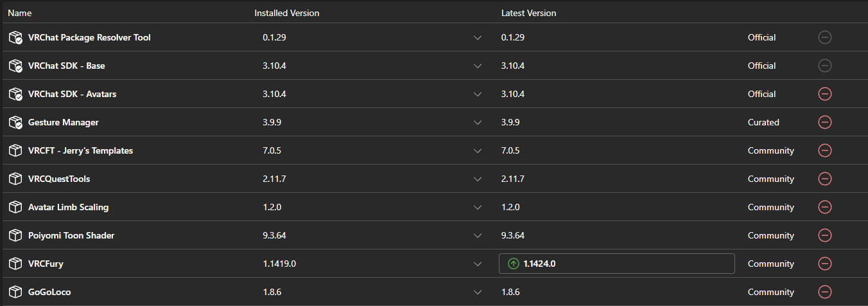Select the Poiyomi Toon Shader name

[71, 235]
